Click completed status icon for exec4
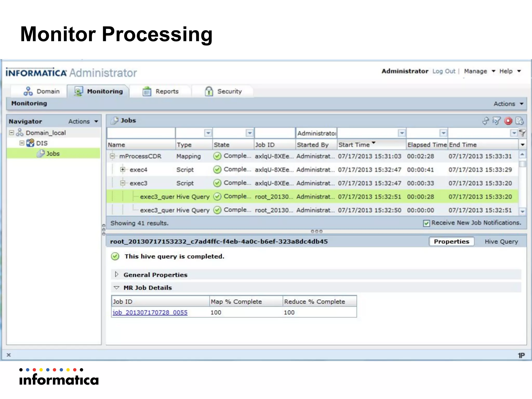The width and height of the screenshot is (532, 399). [217, 170]
